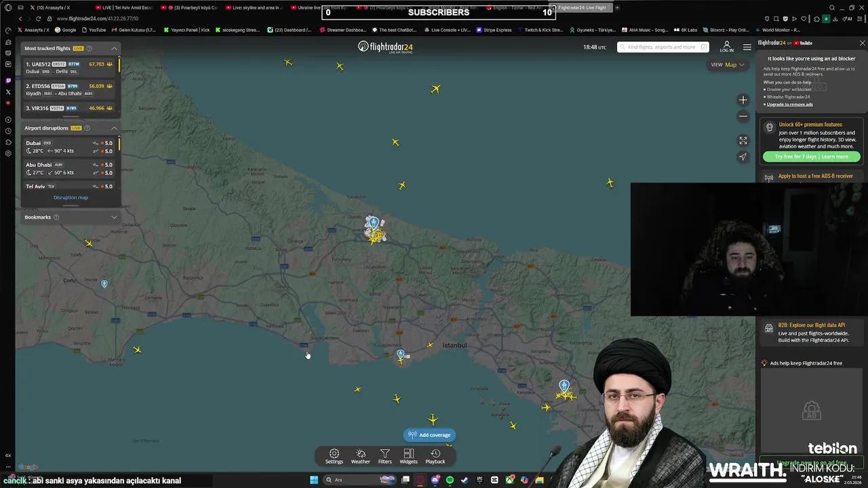Open history clock icon in browser sidebar

pos(8,131)
